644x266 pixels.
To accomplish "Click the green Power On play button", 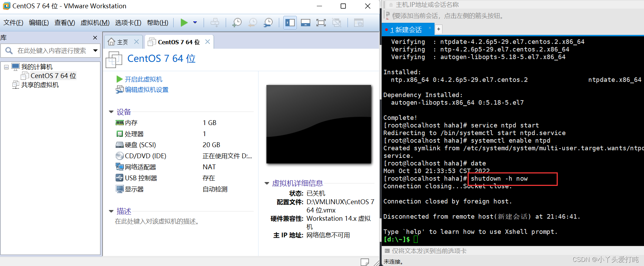I will pos(184,23).
